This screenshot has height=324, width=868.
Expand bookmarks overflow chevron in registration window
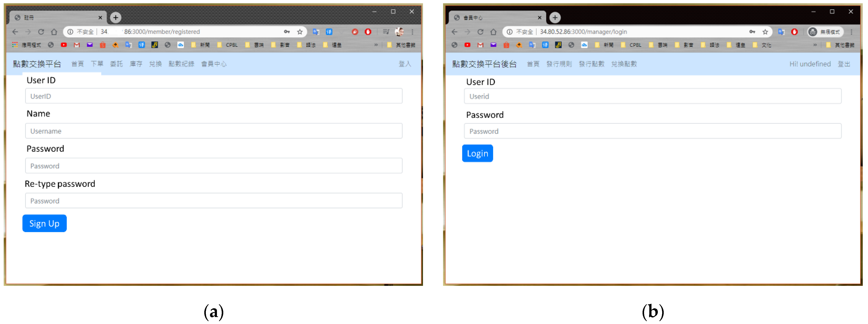tap(376, 45)
